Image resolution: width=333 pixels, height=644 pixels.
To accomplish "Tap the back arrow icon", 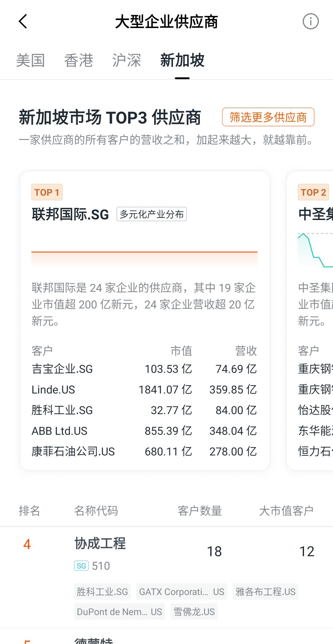I will coord(23,22).
